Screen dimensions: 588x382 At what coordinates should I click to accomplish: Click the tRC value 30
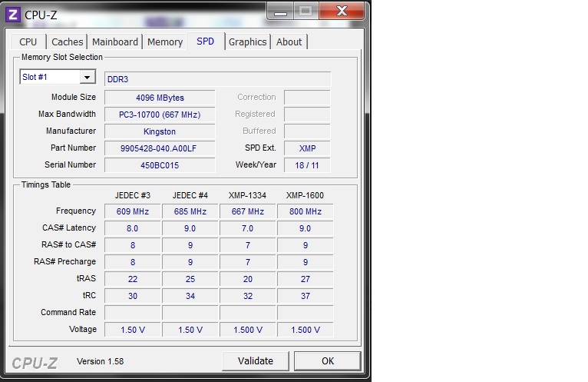point(133,296)
